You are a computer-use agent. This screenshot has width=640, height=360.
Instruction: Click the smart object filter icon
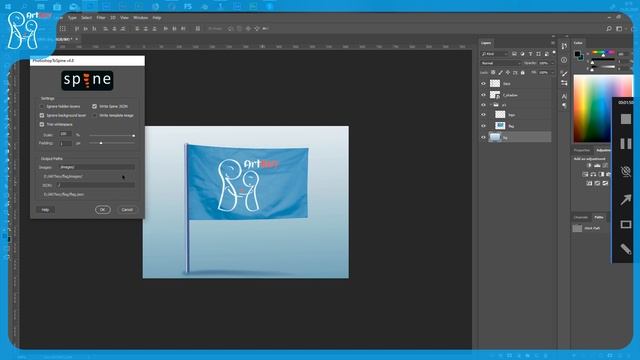click(x=547, y=54)
